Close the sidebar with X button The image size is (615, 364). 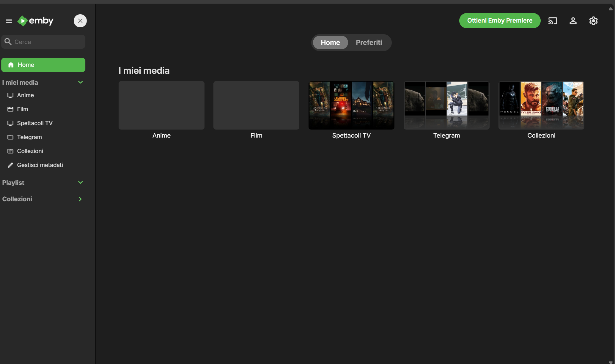point(80,21)
